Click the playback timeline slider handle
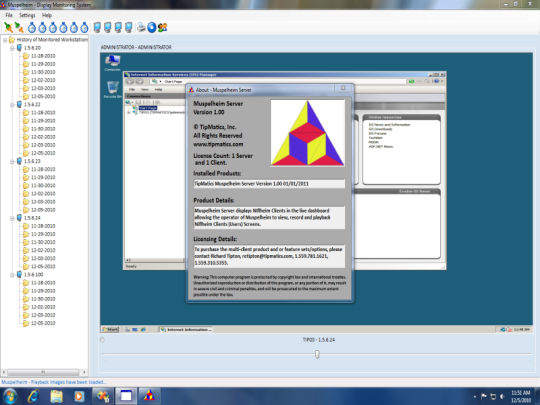The height and width of the screenshot is (405, 540). pos(317,354)
